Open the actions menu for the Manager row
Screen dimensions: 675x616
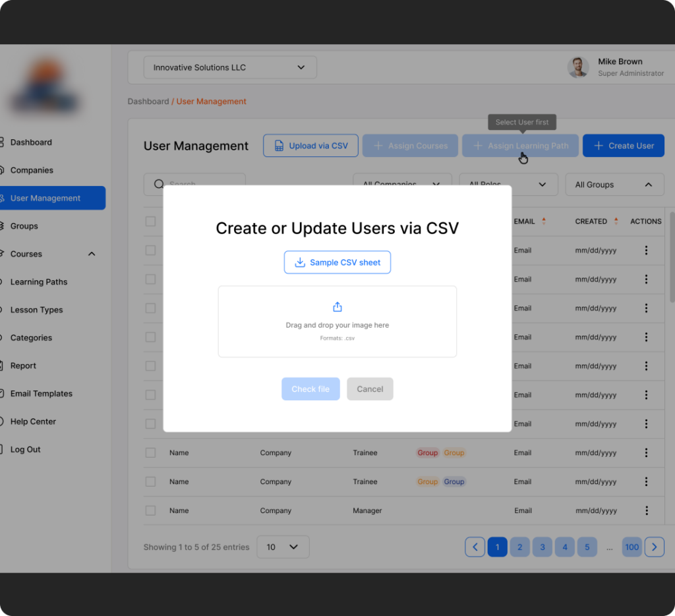[647, 510]
